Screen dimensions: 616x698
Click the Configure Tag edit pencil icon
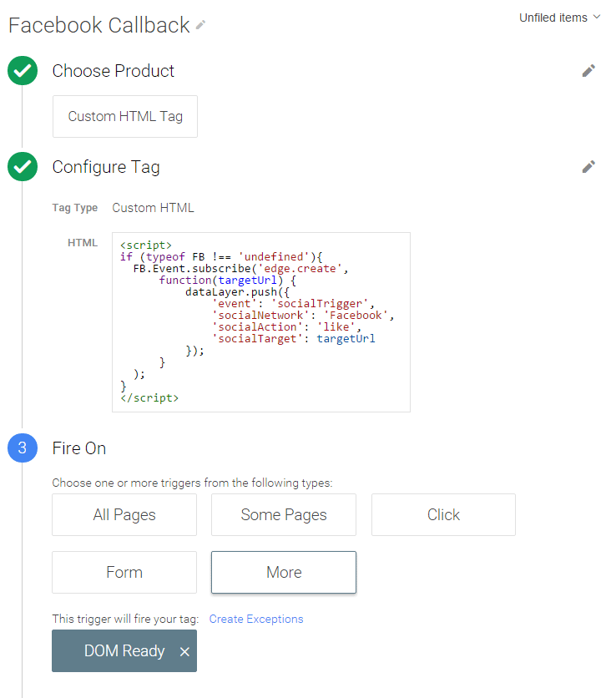pyautogui.click(x=588, y=167)
